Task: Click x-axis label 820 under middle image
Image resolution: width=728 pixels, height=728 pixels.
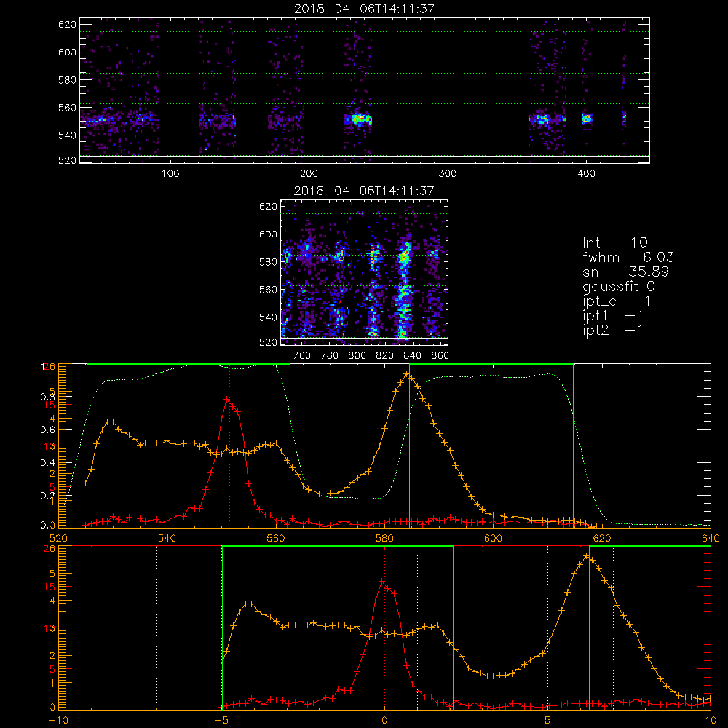Action: (385, 356)
